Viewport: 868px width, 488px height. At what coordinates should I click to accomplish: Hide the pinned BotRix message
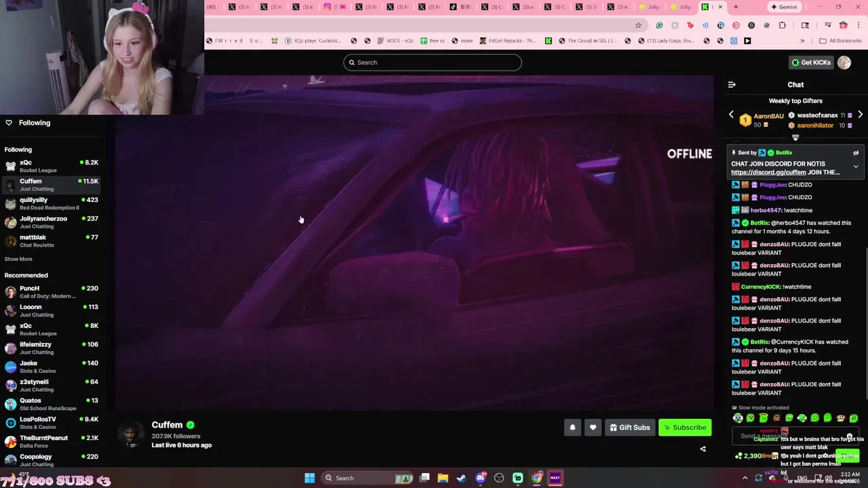pos(856,153)
